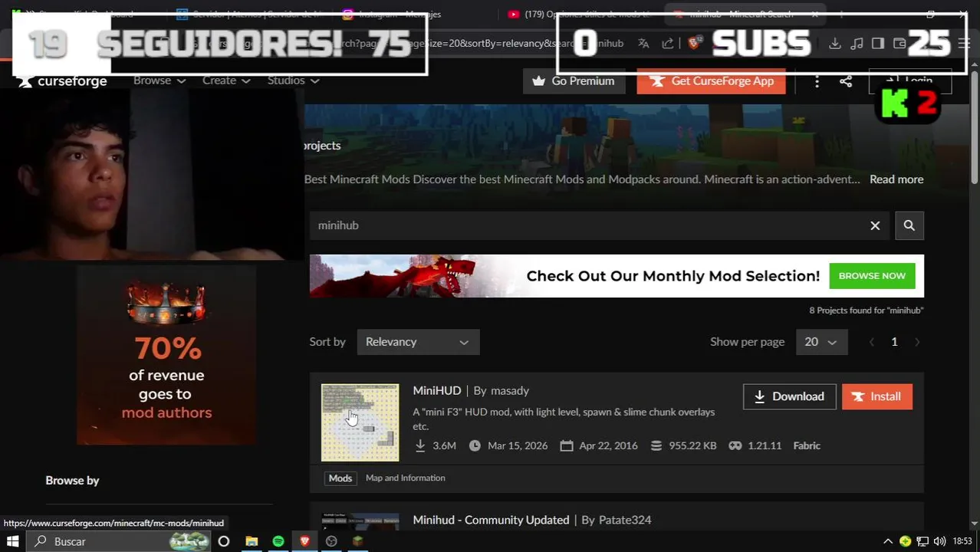Viewport: 980px width, 552px height.
Task: Open author Patate324 profile
Action: 625,520
